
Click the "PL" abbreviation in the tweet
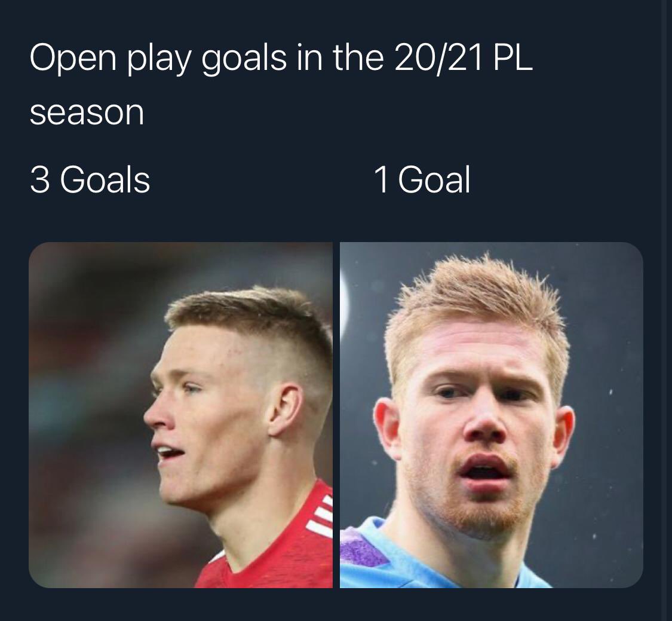pyautogui.click(x=513, y=57)
